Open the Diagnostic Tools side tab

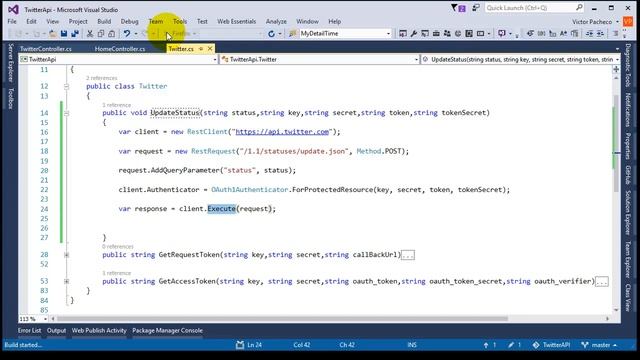point(628,65)
